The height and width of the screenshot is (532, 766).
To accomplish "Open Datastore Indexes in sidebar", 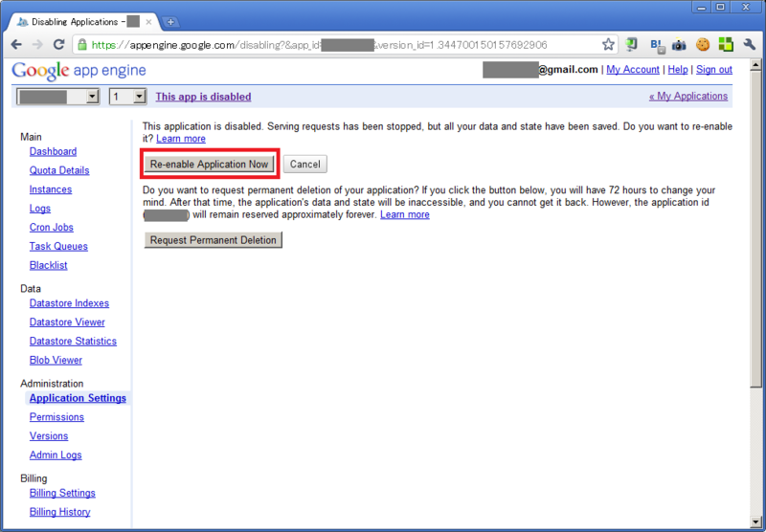I will click(x=69, y=303).
